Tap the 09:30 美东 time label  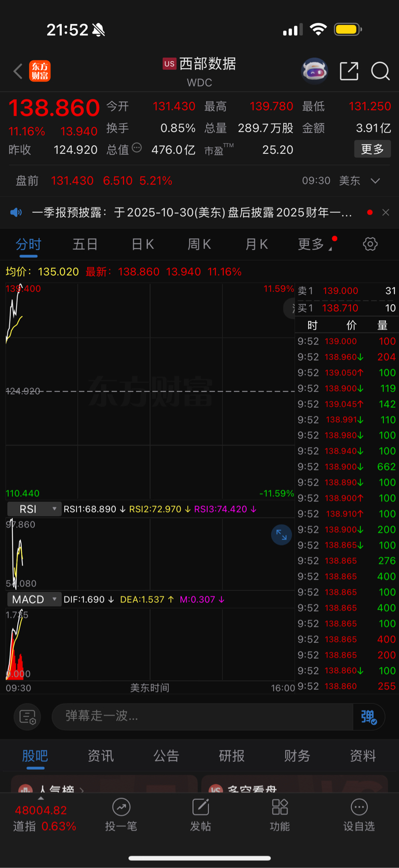coord(331,180)
